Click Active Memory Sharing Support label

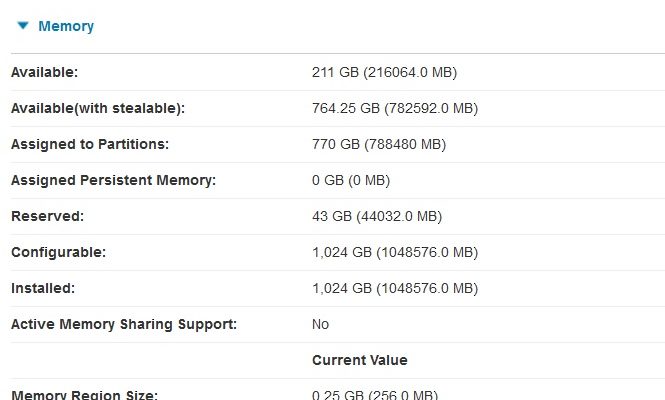click(x=124, y=324)
